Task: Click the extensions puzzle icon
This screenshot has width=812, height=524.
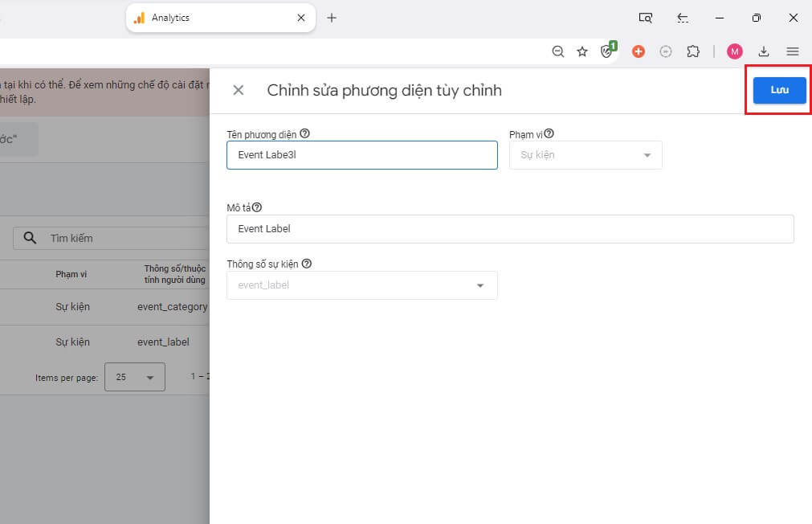Action: (x=693, y=51)
